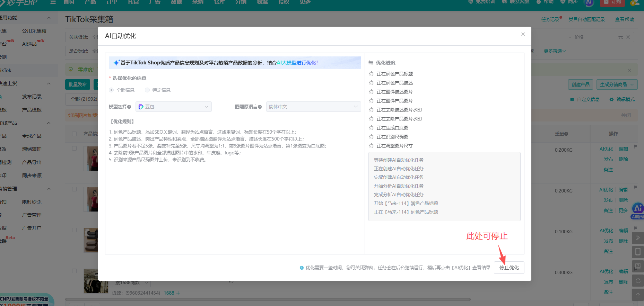This screenshot has width=644, height=306.
Task: Click the horizontal scrollbar below the table
Action: pyautogui.click(x=268, y=299)
